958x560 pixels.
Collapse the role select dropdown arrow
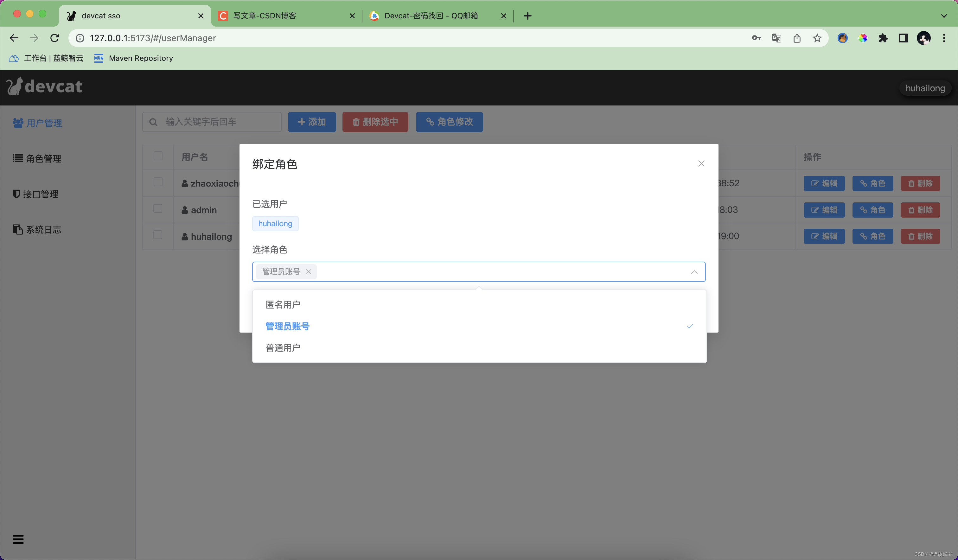[694, 272]
